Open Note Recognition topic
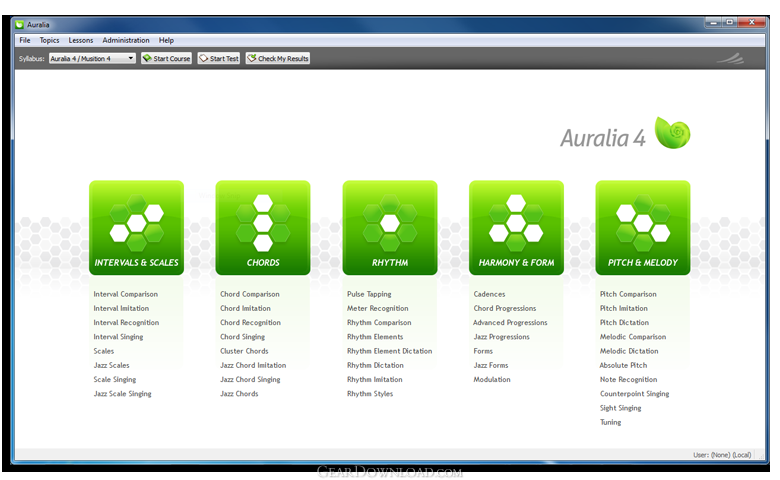The image size is (780, 480). coord(628,380)
